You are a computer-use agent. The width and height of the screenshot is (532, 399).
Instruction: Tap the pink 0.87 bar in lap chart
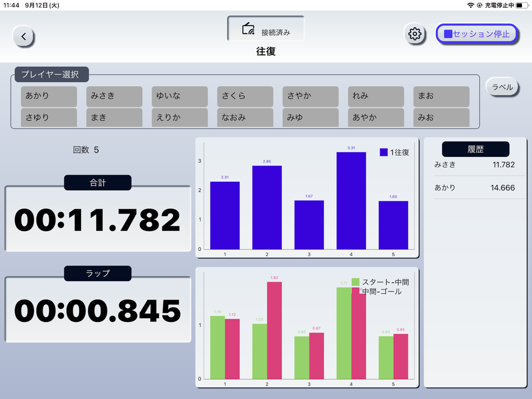(317, 356)
